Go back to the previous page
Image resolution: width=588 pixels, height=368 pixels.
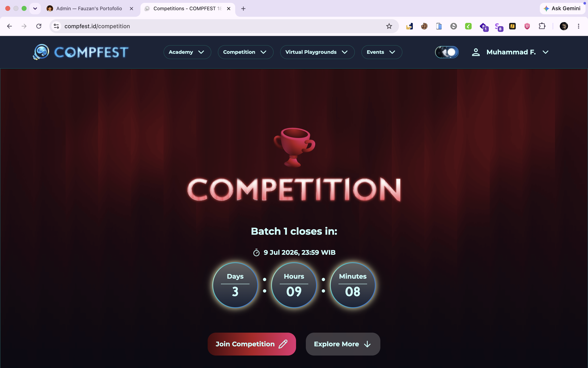click(9, 26)
